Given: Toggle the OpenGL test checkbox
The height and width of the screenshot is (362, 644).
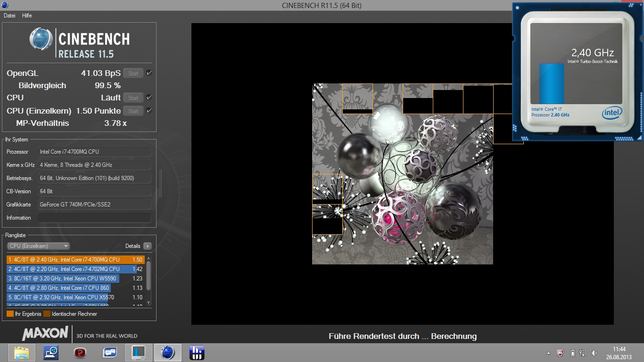Looking at the screenshot, I should pyautogui.click(x=149, y=73).
